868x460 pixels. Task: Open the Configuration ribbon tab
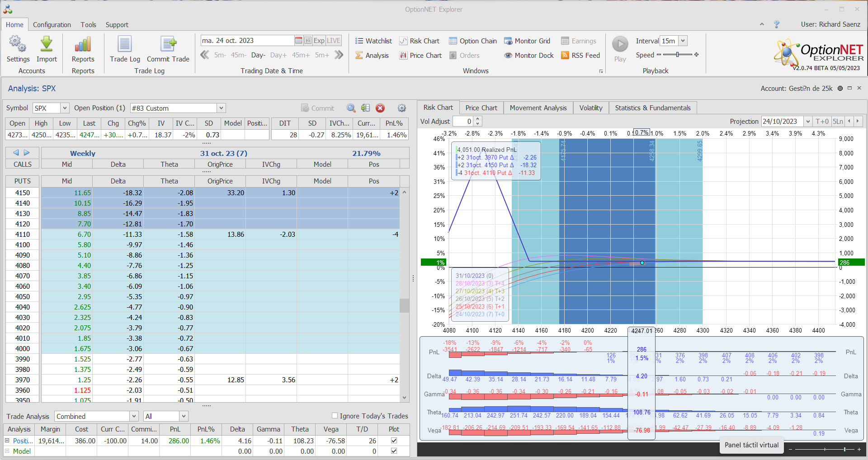click(52, 25)
